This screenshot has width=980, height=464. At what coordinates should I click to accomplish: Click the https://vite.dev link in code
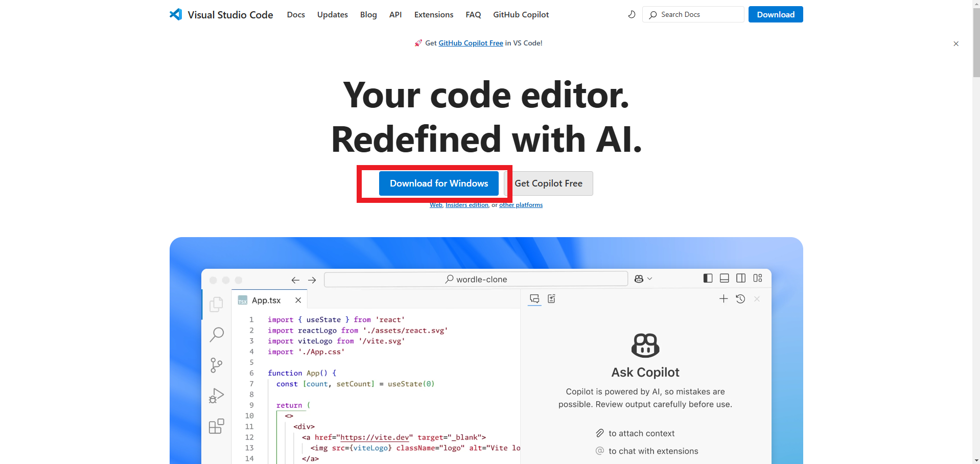click(x=375, y=437)
